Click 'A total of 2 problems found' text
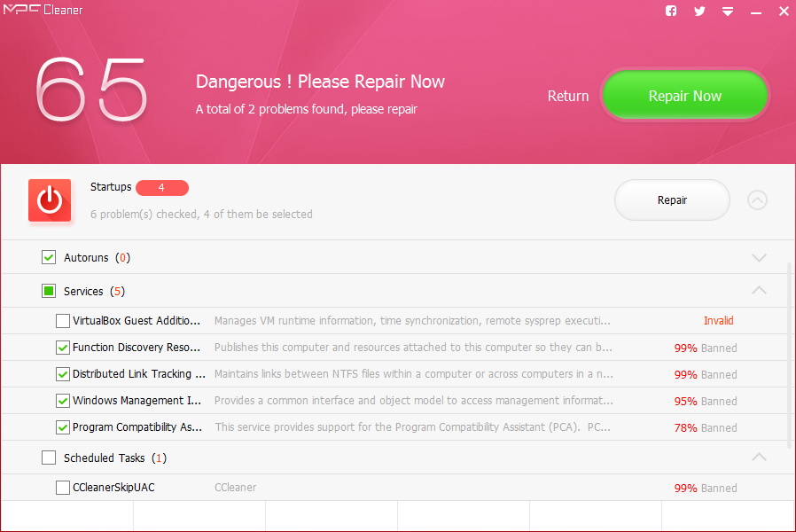 [306, 109]
